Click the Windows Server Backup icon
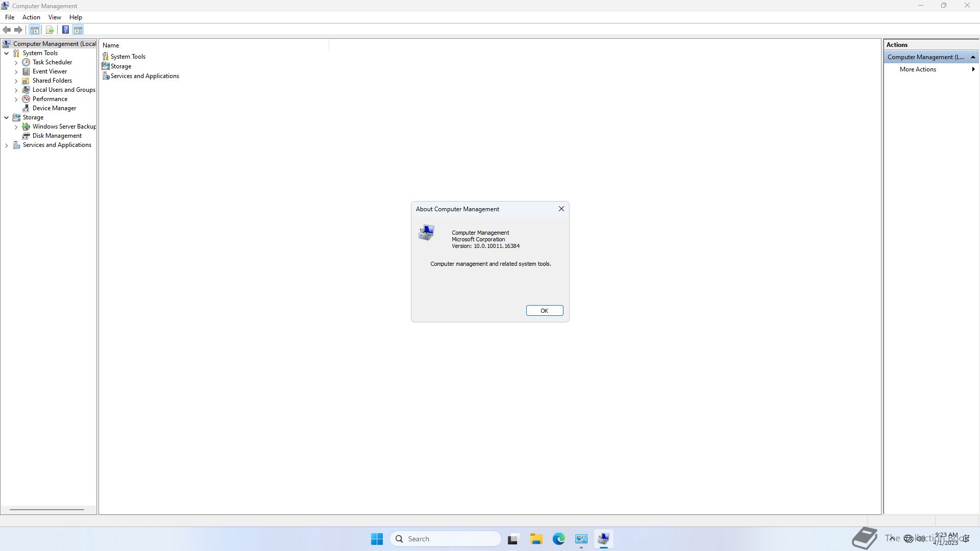Image resolution: width=980 pixels, height=551 pixels. coord(26,127)
